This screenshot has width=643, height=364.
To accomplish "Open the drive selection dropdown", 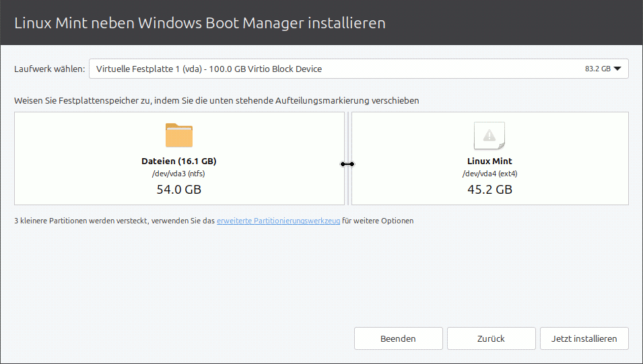I will pos(358,69).
